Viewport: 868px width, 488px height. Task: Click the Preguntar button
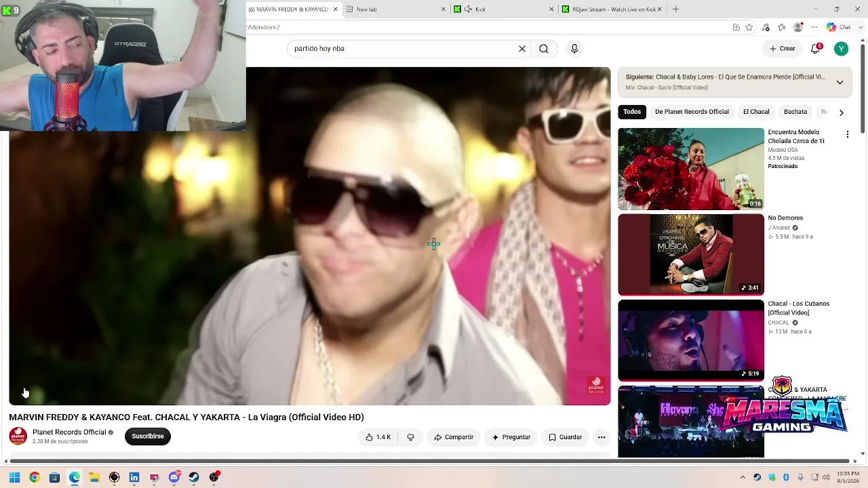(x=511, y=437)
